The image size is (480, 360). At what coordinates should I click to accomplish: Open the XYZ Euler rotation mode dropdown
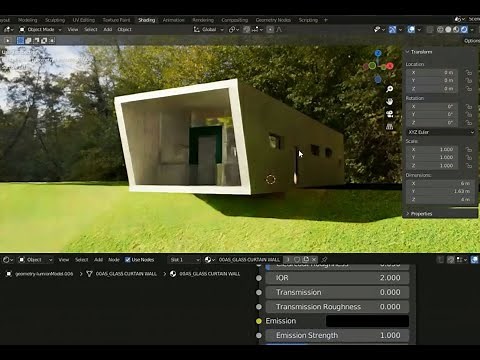click(441, 132)
